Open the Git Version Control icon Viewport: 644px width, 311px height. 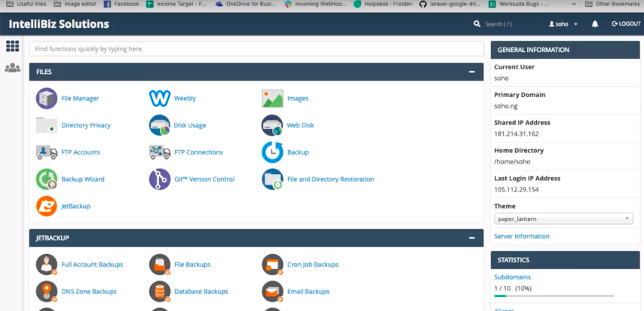160,179
